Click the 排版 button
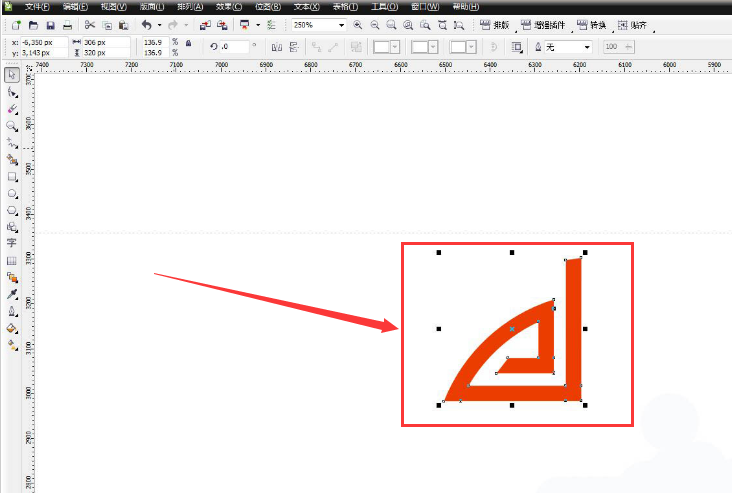Image resolution: width=732 pixels, height=493 pixels. tap(494, 25)
